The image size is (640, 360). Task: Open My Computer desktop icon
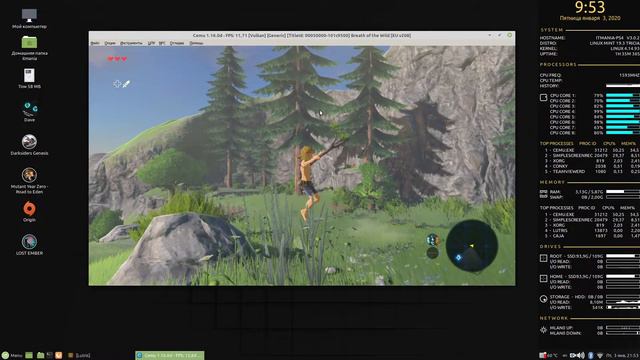(29, 19)
